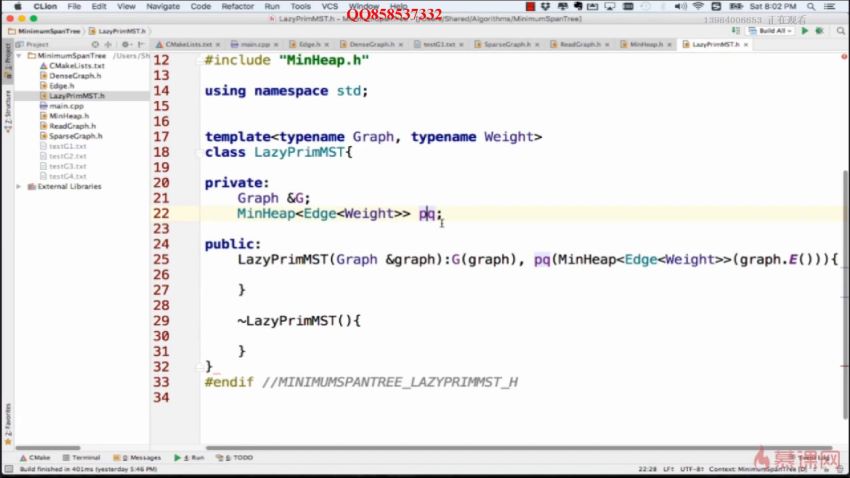Click the green Run button in toolbar
850x478 pixels.
click(804, 31)
